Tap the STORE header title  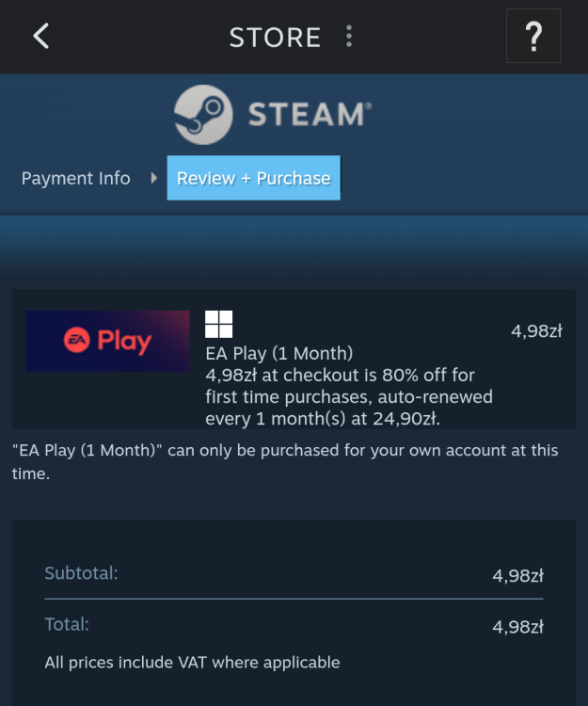pyautogui.click(x=275, y=37)
